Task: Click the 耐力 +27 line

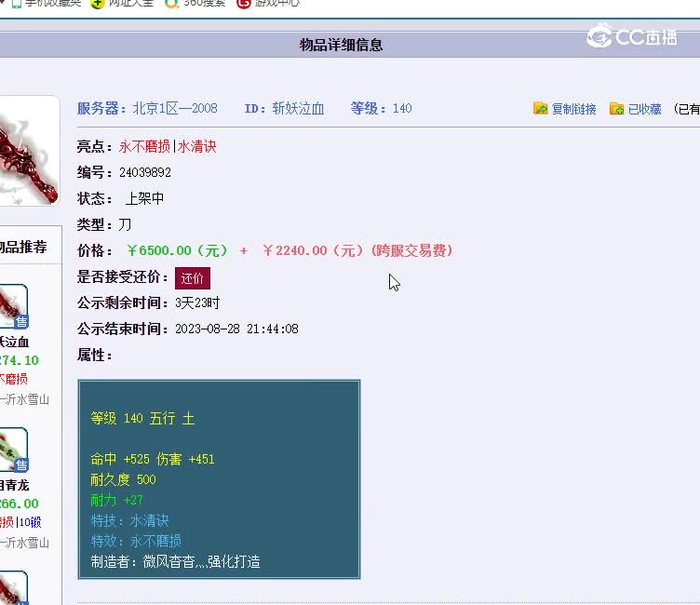Action: click(x=117, y=500)
